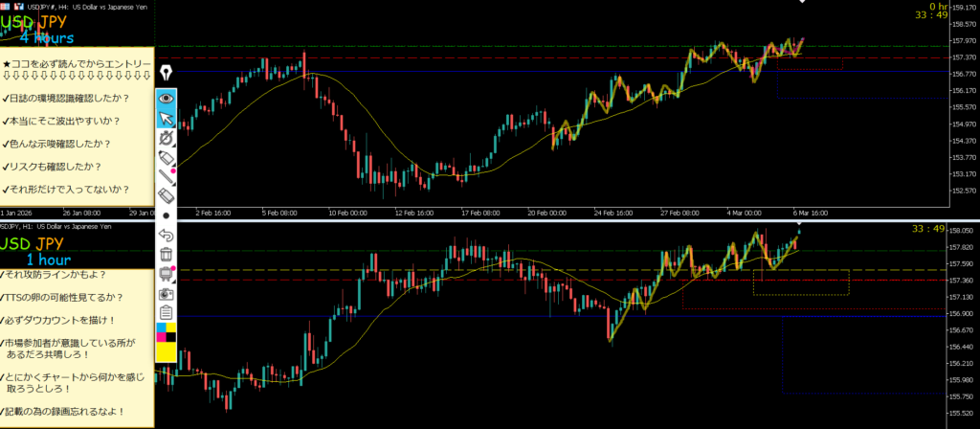Viewport: 980px width, 429px height.
Task: Click price label 156.770 on H4 axis
Action: click(x=965, y=74)
